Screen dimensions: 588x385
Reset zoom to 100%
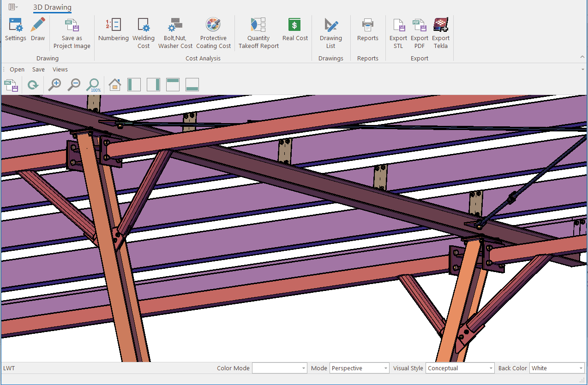coord(94,84)
